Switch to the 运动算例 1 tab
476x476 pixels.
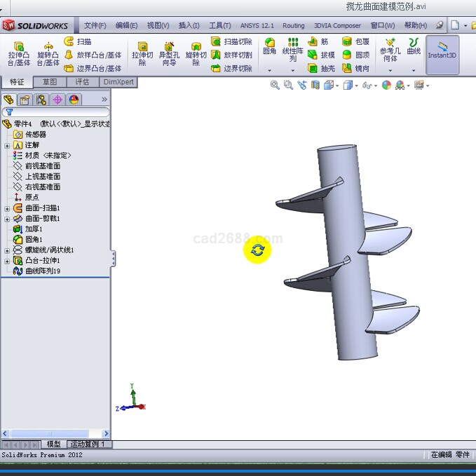[87, 444]
